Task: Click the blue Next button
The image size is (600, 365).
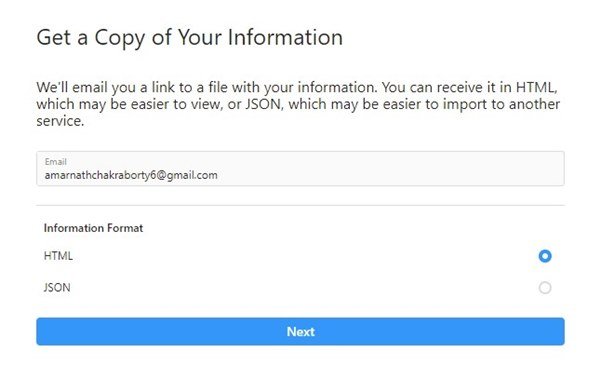Action: click(x=300, y=331)
